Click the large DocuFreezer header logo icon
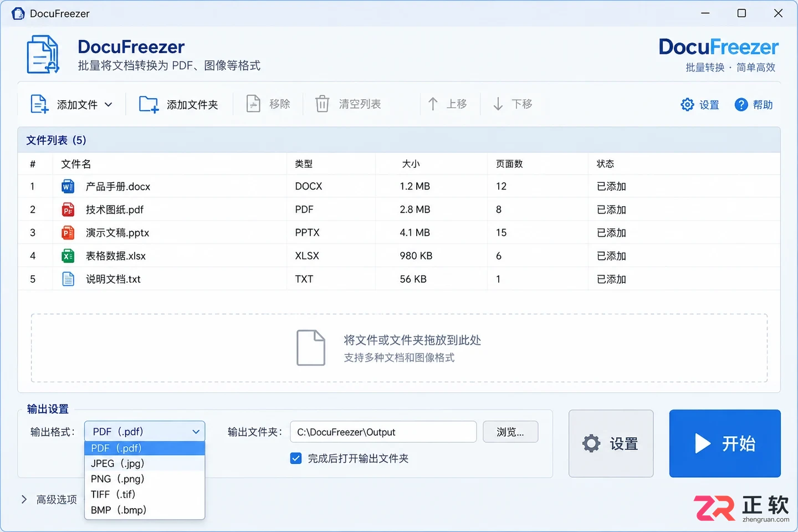Viewport: 798px width, 532px height. 43,54
